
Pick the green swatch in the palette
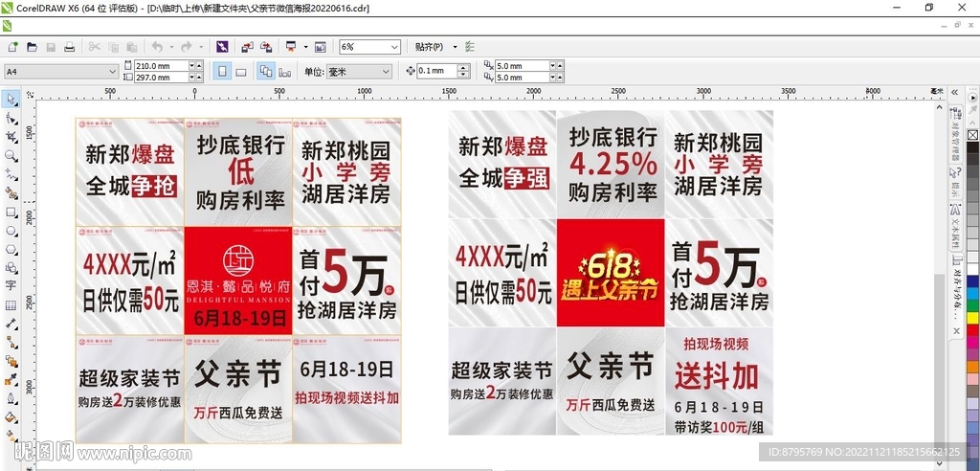[x=972, y=304]
